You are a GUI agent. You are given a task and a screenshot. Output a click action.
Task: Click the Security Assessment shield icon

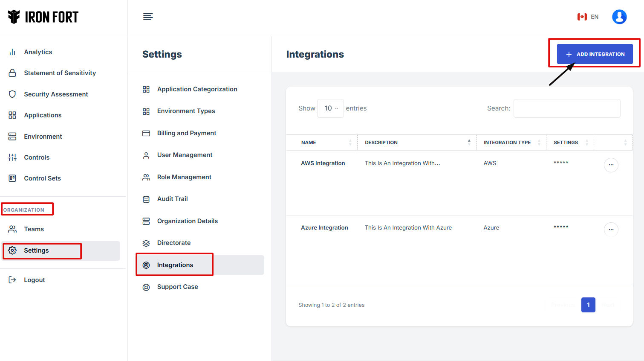click(x=12, y=94)
